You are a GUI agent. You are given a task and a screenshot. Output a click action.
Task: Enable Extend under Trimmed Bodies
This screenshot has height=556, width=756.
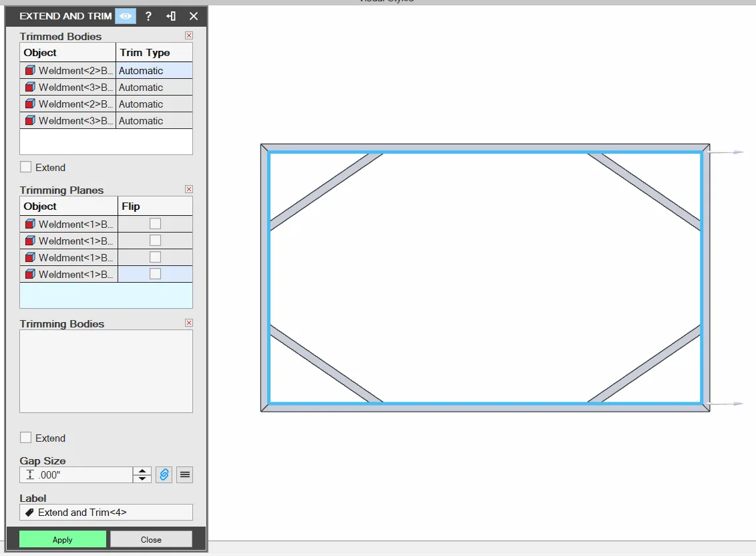[x=25, y=167]
